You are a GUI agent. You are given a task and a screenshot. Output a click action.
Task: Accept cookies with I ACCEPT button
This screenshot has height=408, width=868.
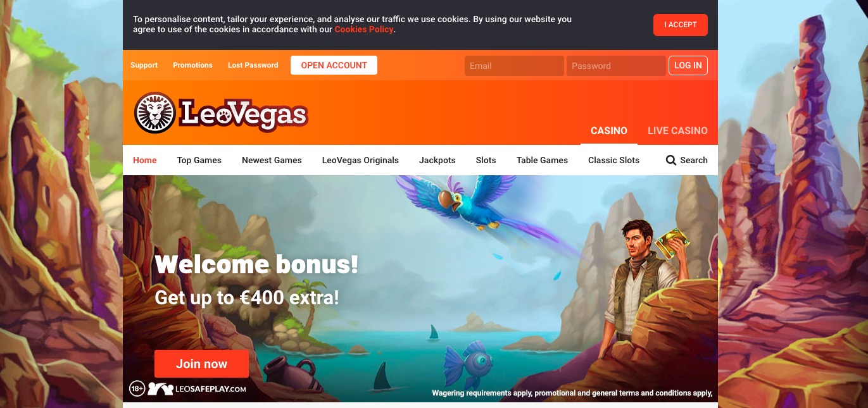click(681, 25)
